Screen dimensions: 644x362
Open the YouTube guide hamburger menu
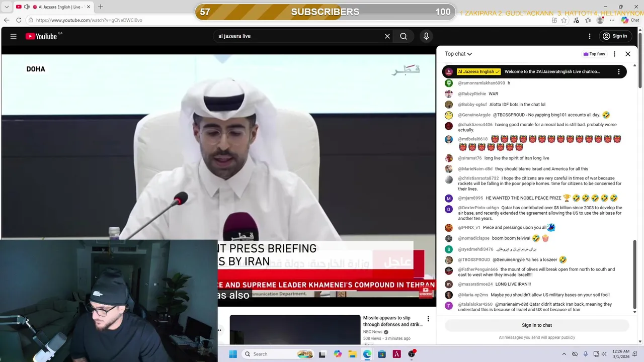pyautogui.click(x=14, y=36)
